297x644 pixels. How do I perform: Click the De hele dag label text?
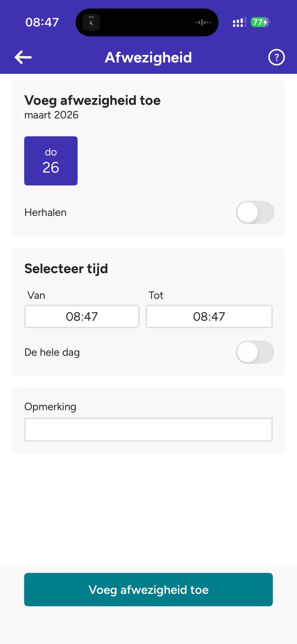coord(52,353)
